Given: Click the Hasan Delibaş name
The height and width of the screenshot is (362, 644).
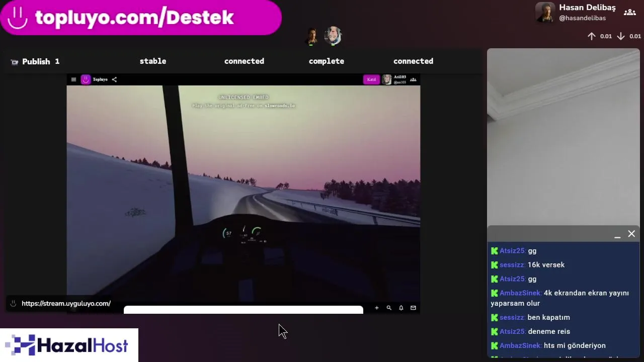Looking at the screenshot, I should click(587, 8).
